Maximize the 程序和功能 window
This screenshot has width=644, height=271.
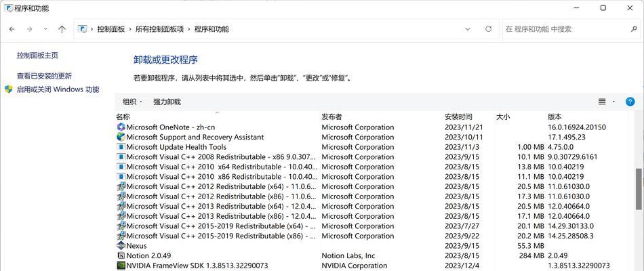point(603,8)
